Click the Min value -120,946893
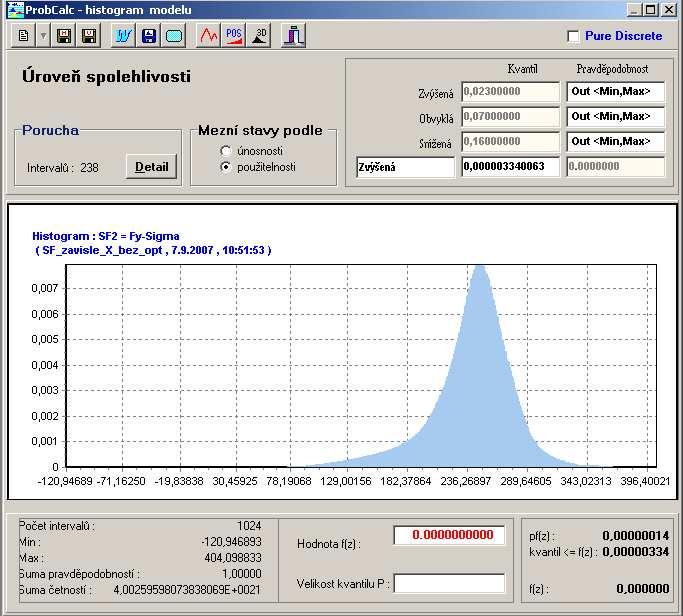 click(232, 542)
